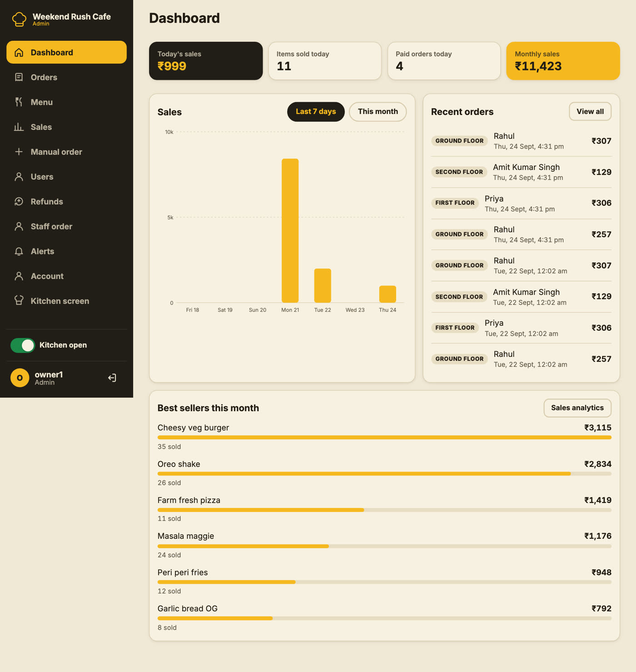
Task: Click the "Oreo shake" best seller name
Action: (x=179, y=464)
